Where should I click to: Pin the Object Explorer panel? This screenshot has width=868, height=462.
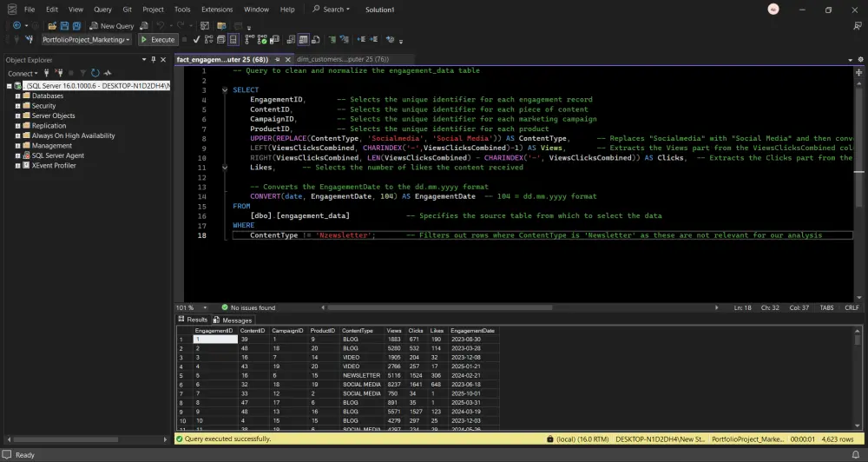154,59
